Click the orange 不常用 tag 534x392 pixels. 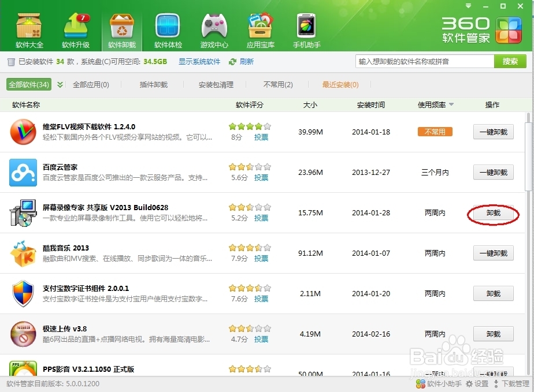click(x=435, y=132)
